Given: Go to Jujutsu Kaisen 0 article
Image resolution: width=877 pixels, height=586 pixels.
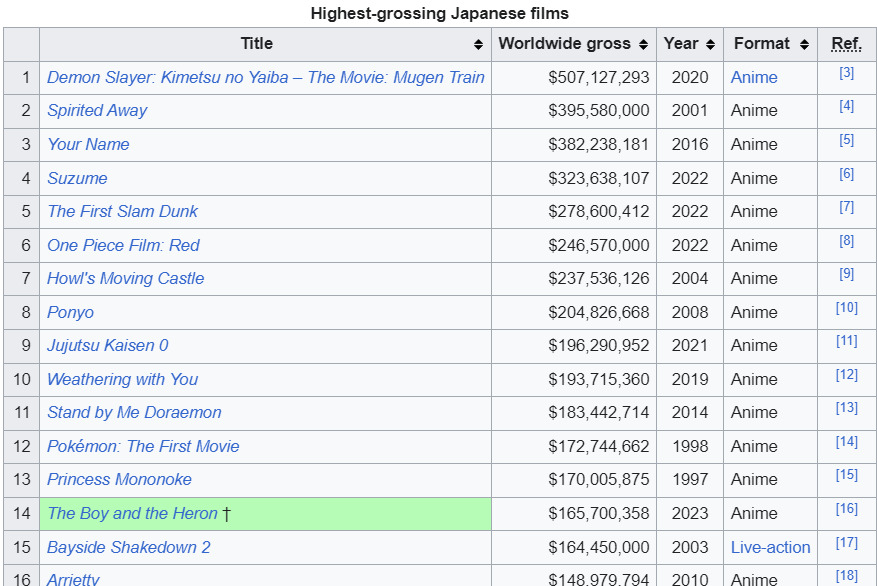Looking at the screenshot, I should (107, 345).
